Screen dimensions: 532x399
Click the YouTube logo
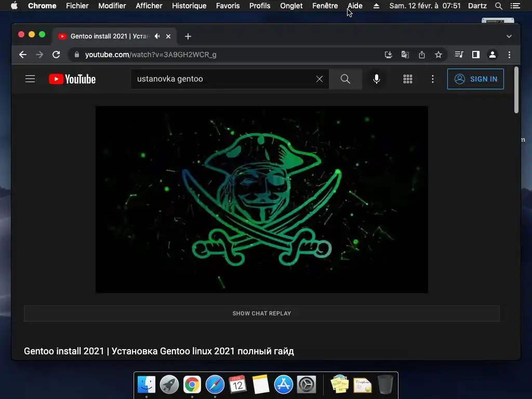[x=72, y=79]
